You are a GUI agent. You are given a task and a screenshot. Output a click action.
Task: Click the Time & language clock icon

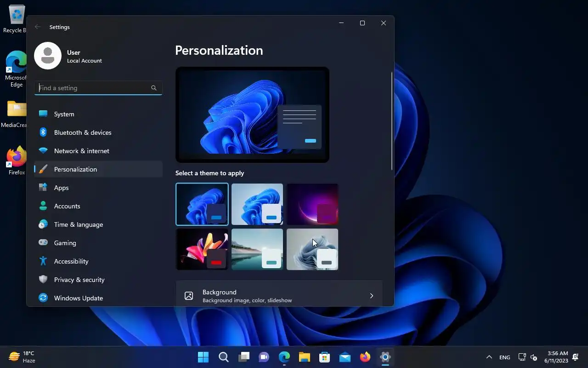[43, 224]
